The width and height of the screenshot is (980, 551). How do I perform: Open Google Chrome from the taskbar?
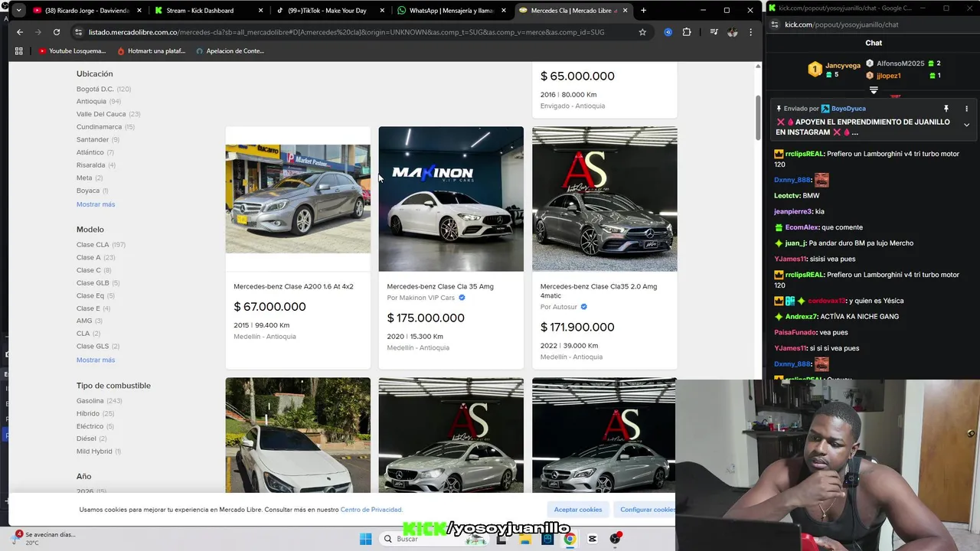coord(570,539)
